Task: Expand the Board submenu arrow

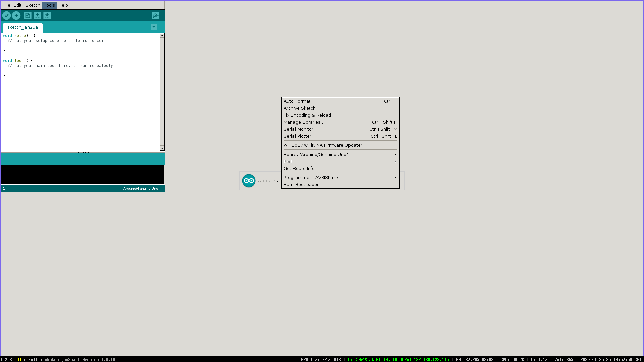Action: (395, 155)
